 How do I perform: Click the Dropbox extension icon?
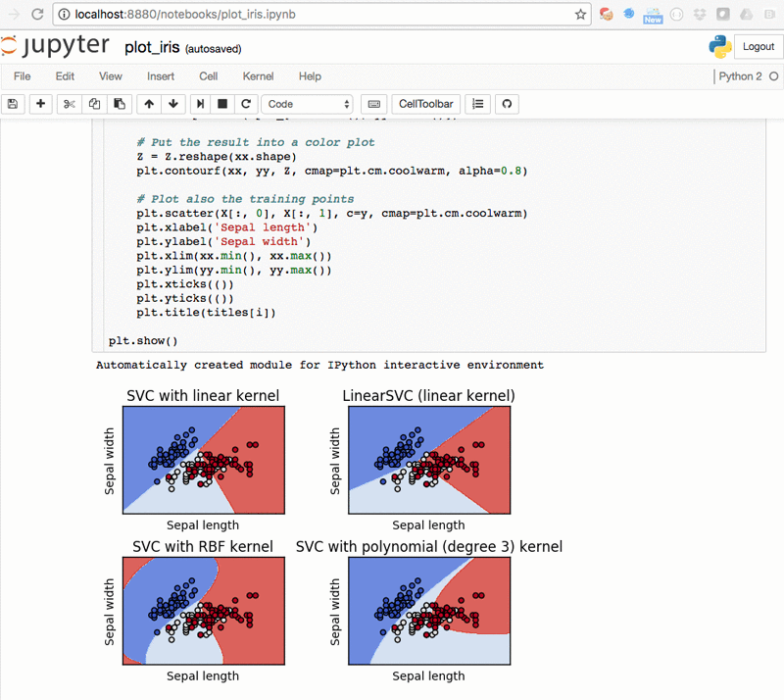coord(700,14)
